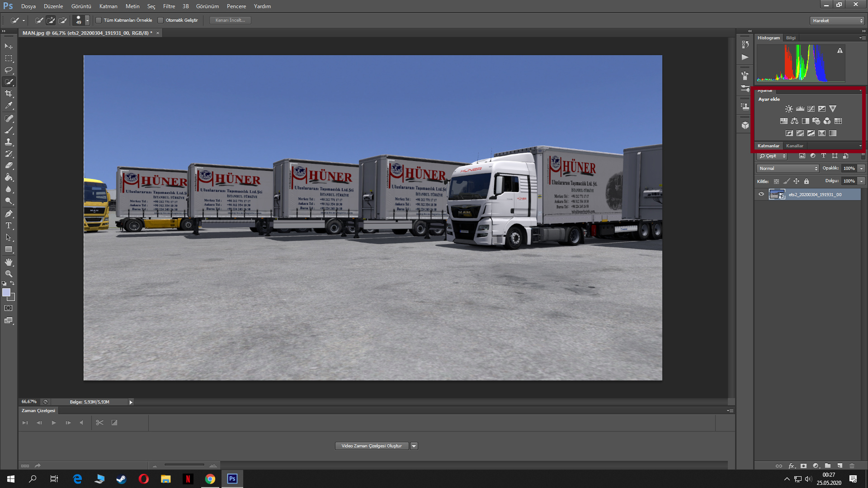The height and width of the screenshot is (488, 868).
Task: Open the brush picker dropdown
Action: point(87,20)
